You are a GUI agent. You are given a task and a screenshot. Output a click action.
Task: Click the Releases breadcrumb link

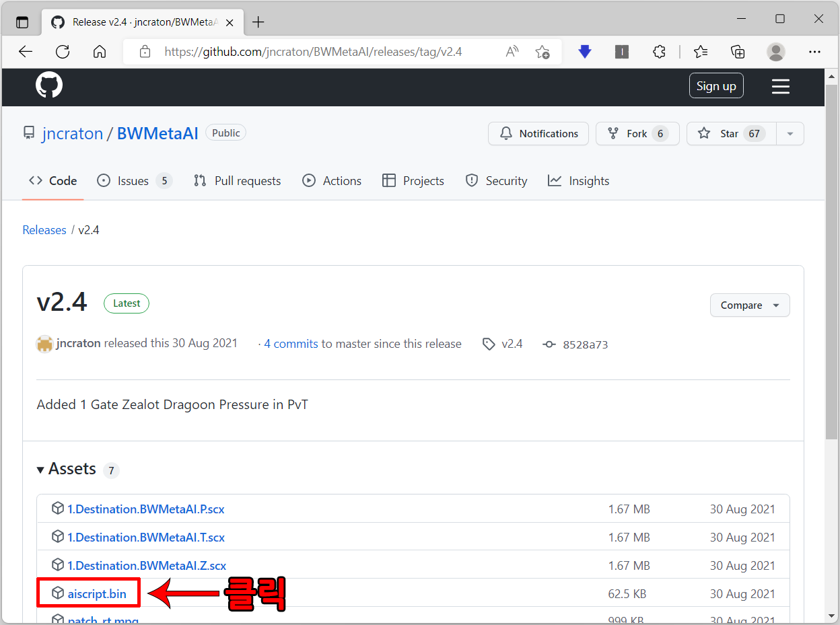click(44, 230)
